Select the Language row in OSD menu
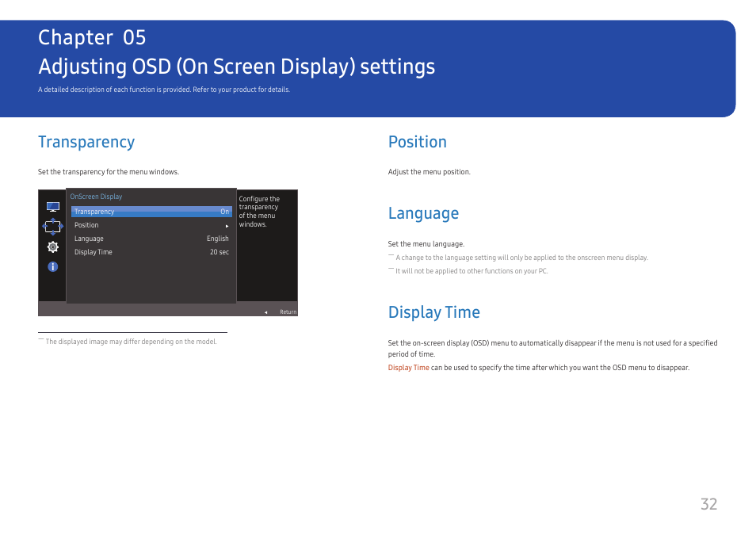The width and height of the screenshot is (756, 535). click(x=152, y=239)
